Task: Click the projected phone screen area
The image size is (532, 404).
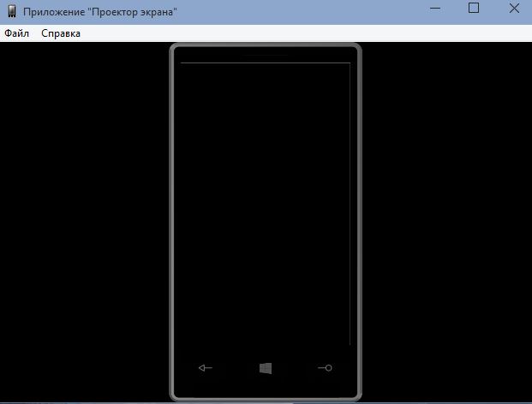Action: (266, 204)
